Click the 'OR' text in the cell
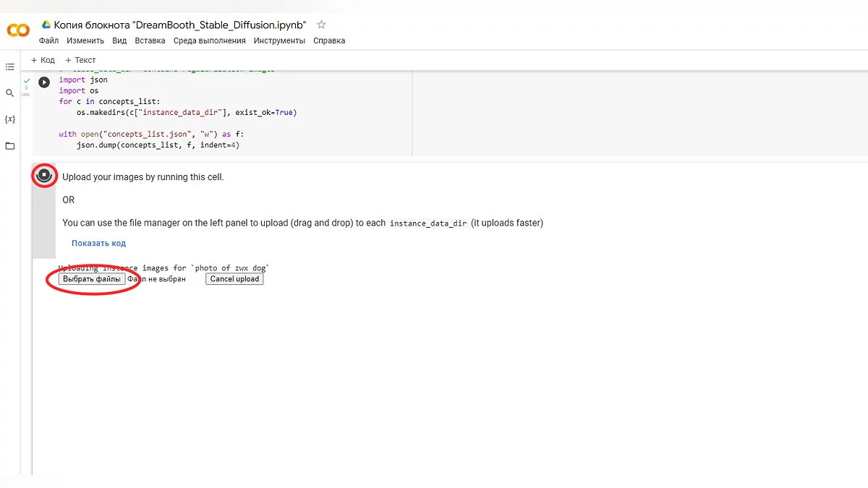Screen dimensions: 868x488 pos(68,200)
